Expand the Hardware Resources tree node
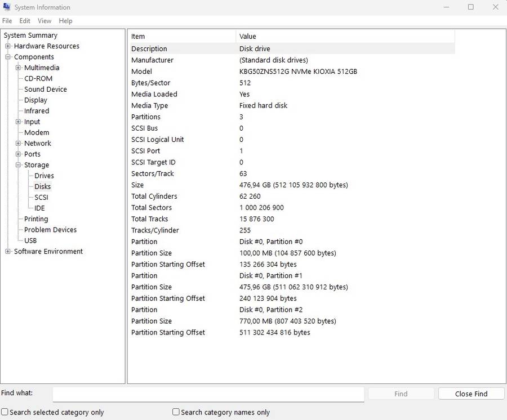 pos(8,46)
